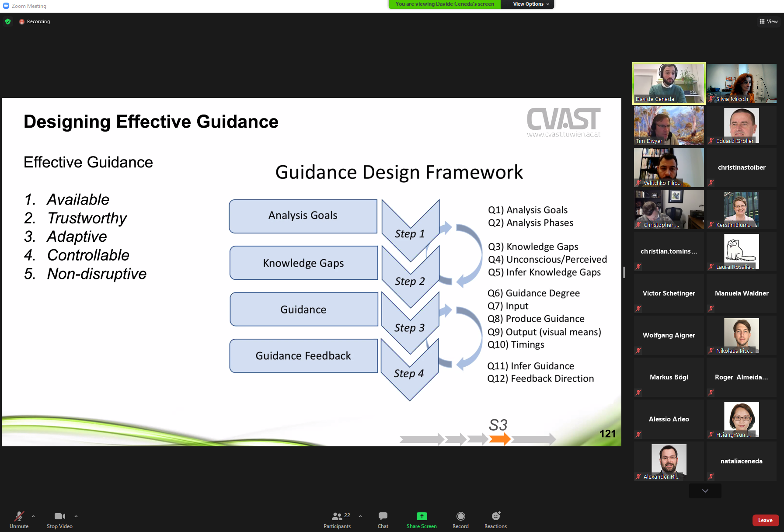Stop video camera
784x532 pixels.
[59, 519]
